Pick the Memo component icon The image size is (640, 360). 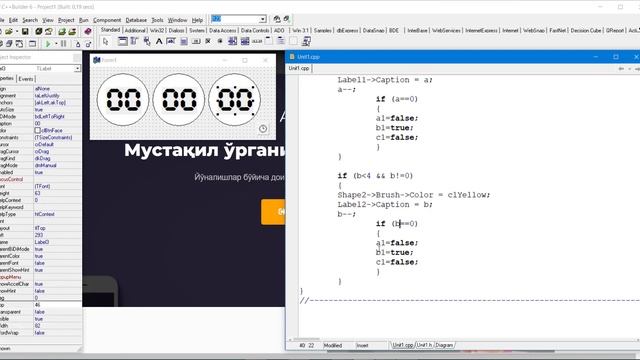[184, 41]
